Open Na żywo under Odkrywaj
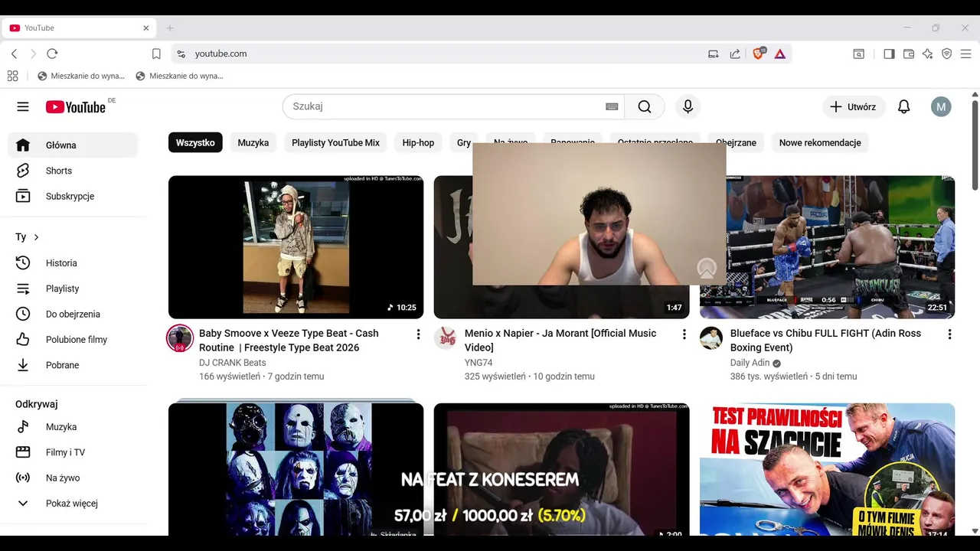This screenshot has height=551, width=980. point(73,478)
